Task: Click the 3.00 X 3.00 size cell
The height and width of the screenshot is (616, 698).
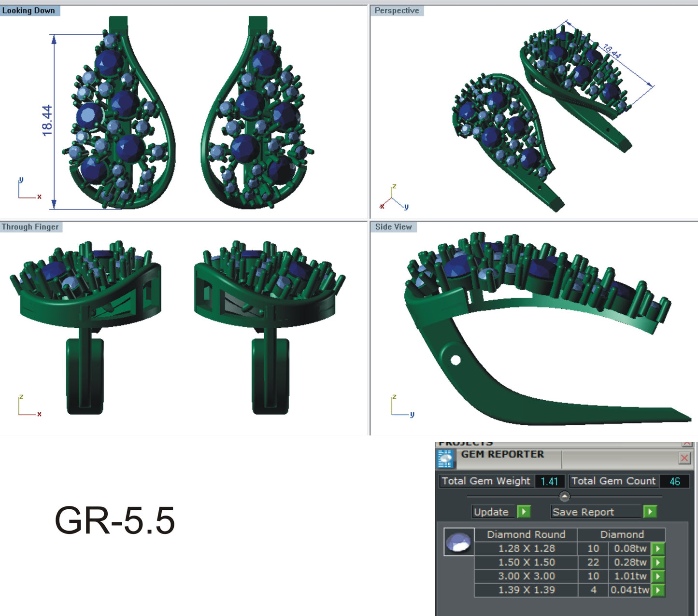Action: point(527,576)
